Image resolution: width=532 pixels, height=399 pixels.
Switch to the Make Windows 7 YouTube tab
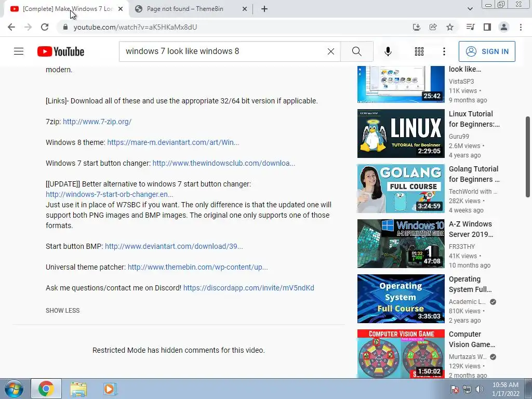tap(66, 9)
